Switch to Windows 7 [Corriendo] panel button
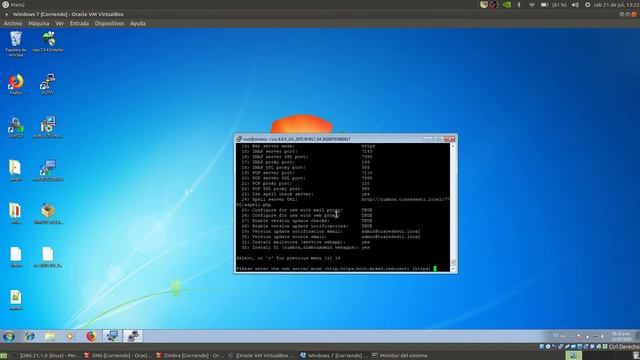Screen dimensions: 640x360 [x=333, y=356]
